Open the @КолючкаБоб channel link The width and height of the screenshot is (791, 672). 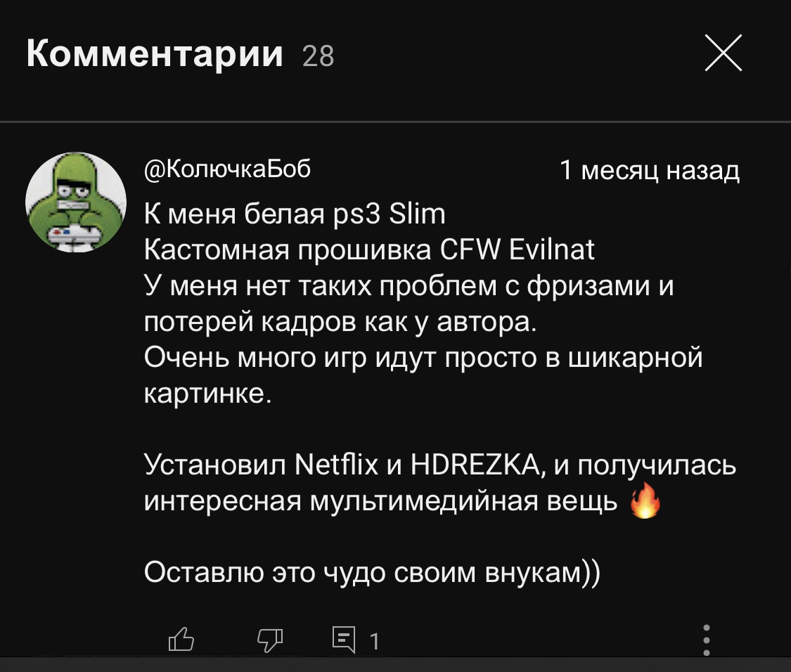227,169
